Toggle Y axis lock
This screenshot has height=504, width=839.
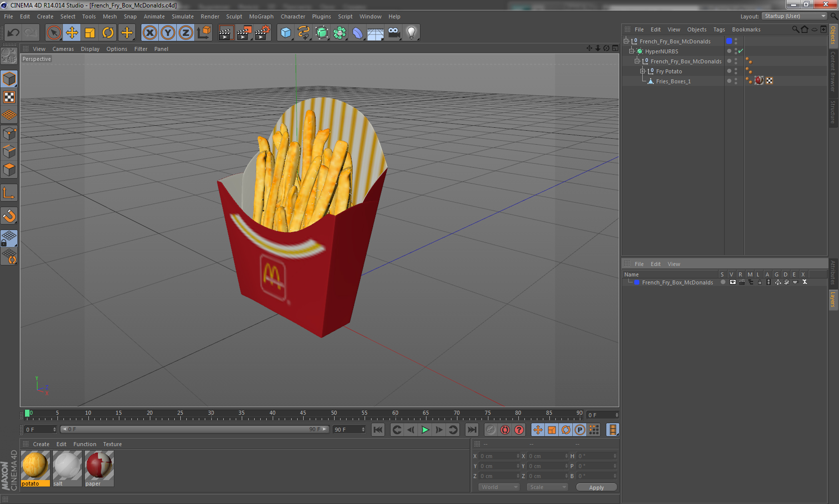click(168, 33)
